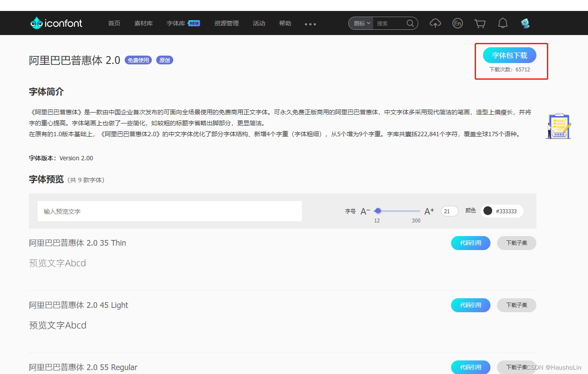Click the 阿里巴巴普惠体 2.0 45 Light title
This screenshot has height=374, width=588.
(79, 305)
